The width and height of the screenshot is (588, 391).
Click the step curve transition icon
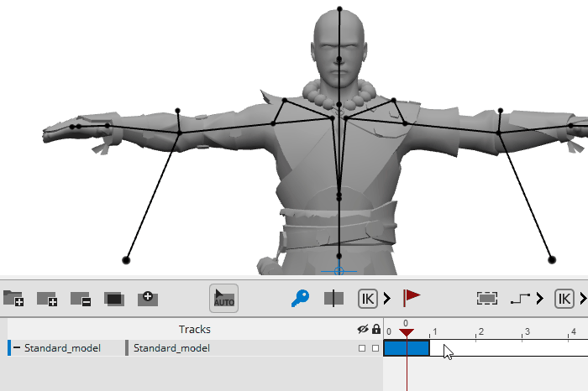(521, 298)
